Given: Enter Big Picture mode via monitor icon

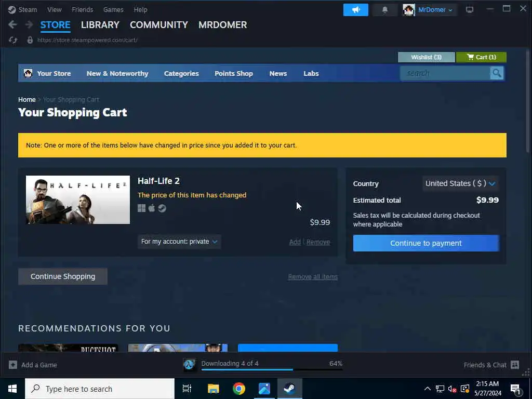Looking at the screenshot, I should [470, 9].
